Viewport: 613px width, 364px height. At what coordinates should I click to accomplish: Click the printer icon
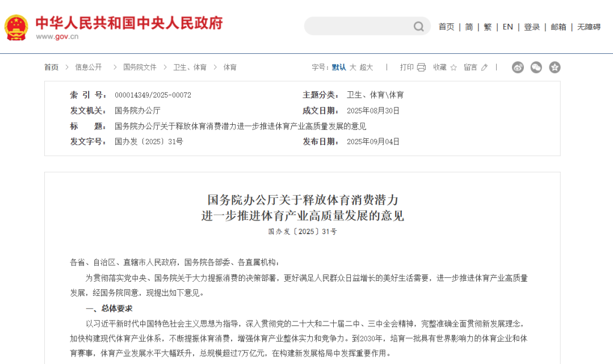coord(421,67)
